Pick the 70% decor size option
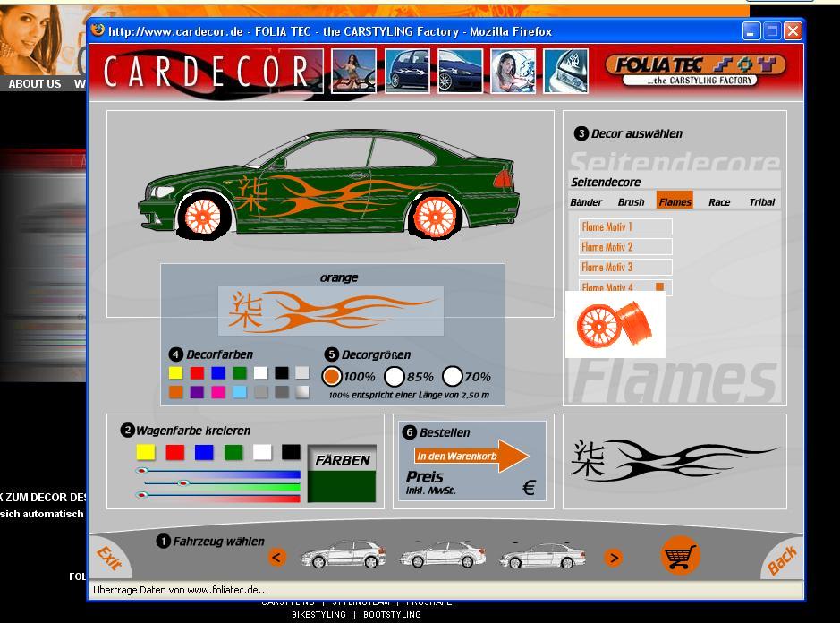This screenshot has height=623, width=840. coord(453,376)
